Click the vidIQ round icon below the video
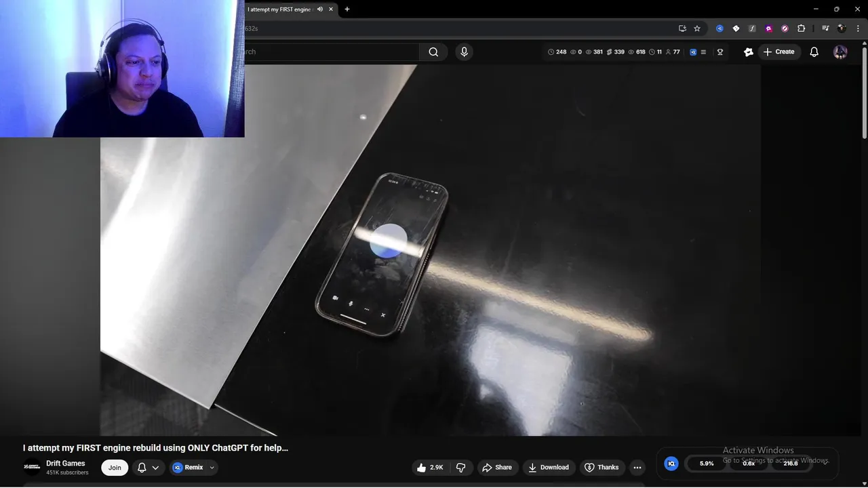Image resolution: width=868 pixels, height=488 pixels. [x=671, y=464]
